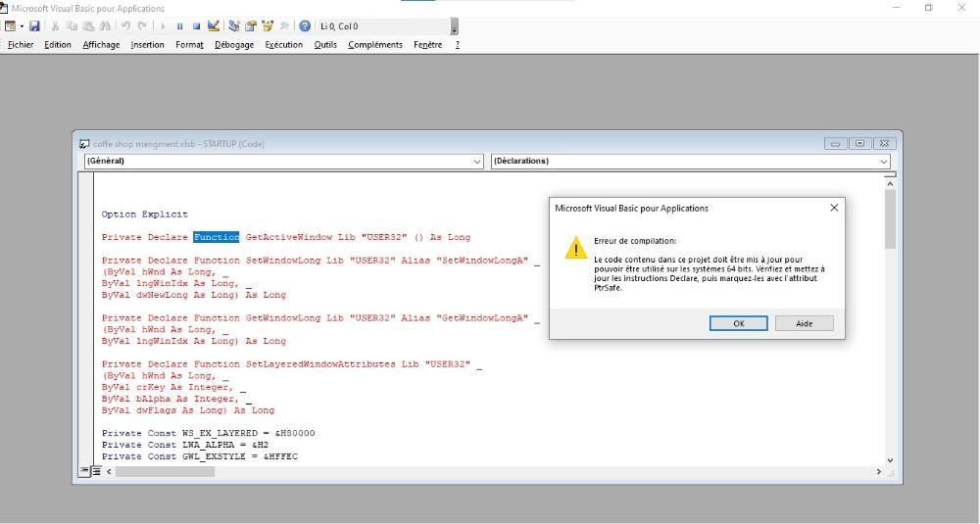Image resolution: width=980 pixels, height=524 pixels.
Task: Click the Undo arrow icon
Action: pyautogui.click(x=125, y=26)
